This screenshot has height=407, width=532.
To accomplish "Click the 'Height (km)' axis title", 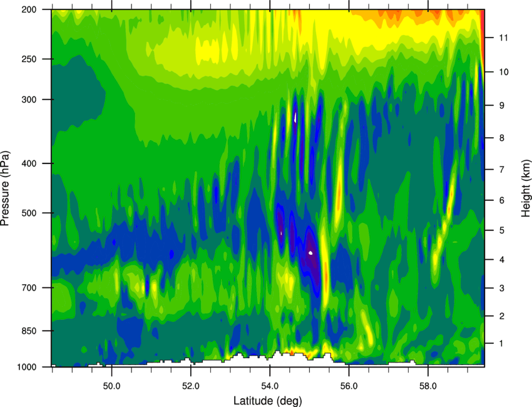I will tap(526, 188).
